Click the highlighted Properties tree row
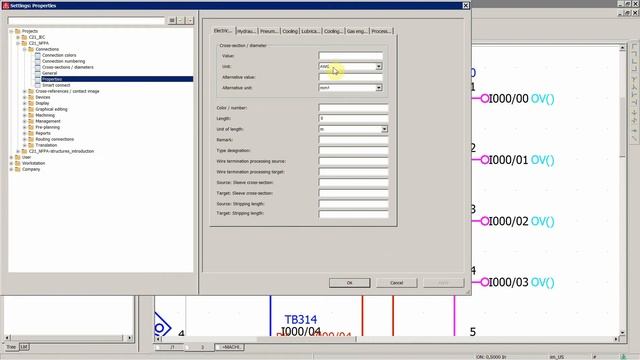This screenshot has height=360, width=640. 117,79
